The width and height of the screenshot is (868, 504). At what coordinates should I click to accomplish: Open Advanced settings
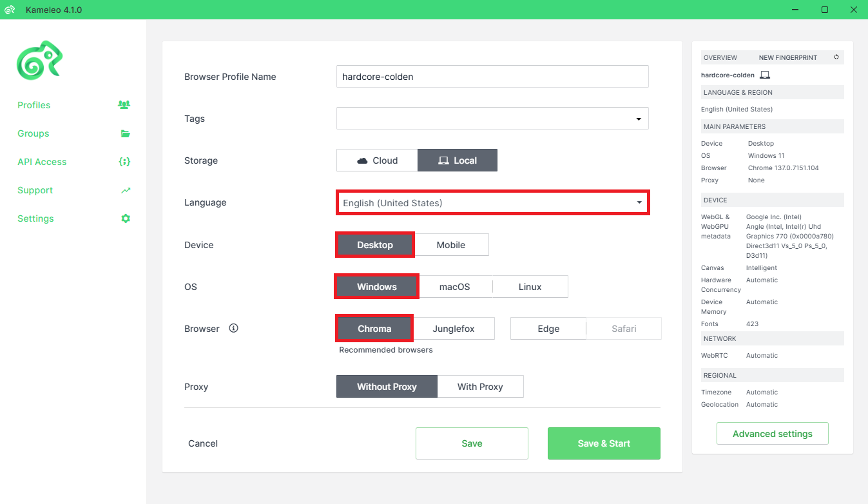773,434
